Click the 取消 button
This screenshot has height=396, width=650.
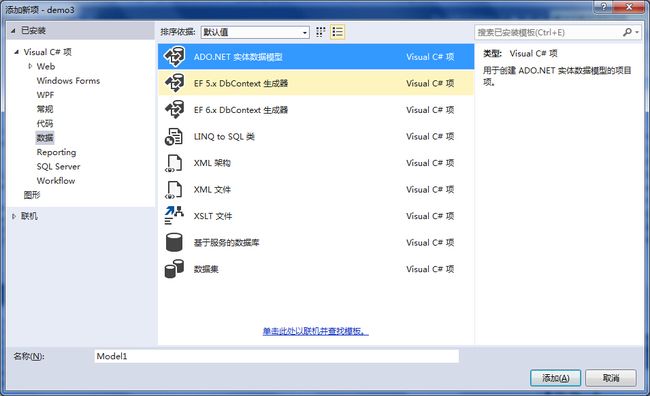(x=611, y=378)
